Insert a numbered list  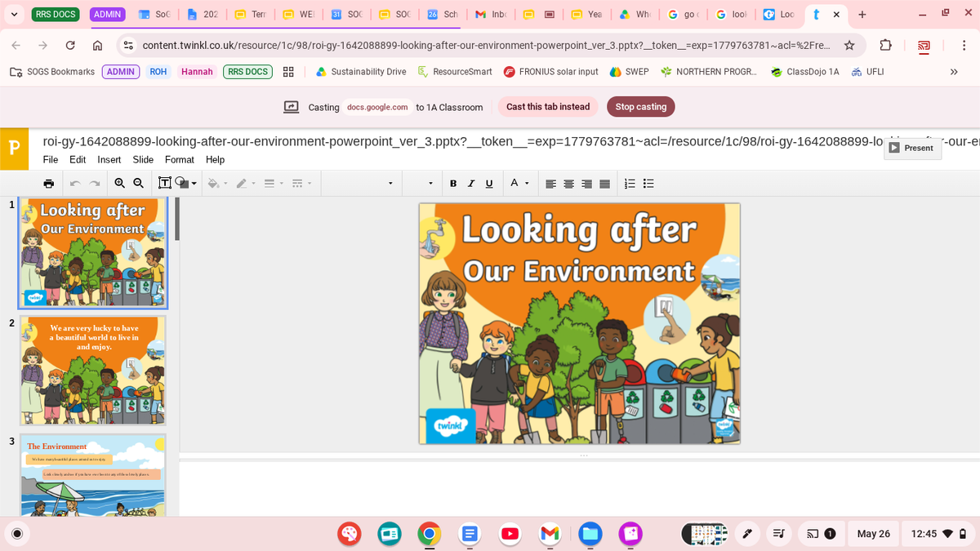pyautogui.click(x=630, y=184)
